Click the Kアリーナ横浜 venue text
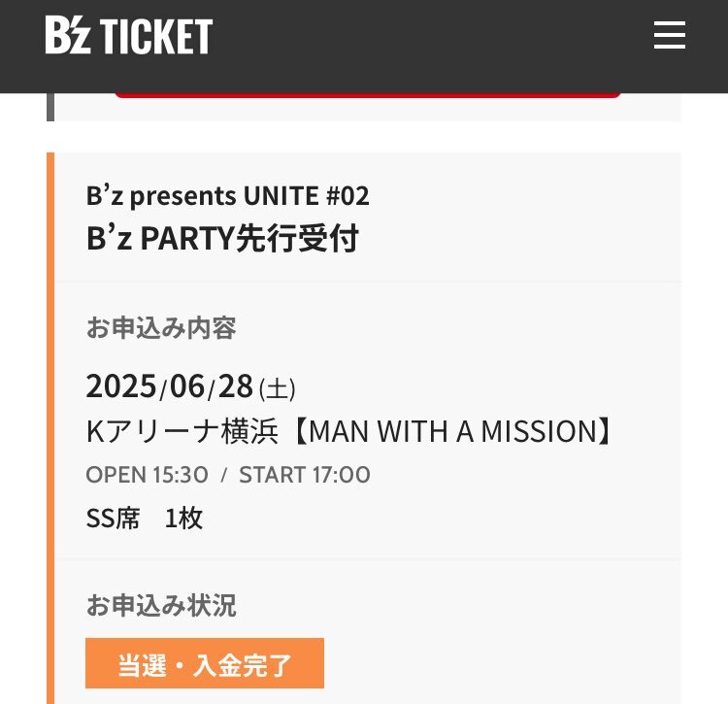Image resolution: width=728 pixels, height=704 pixels. (182, 431)
